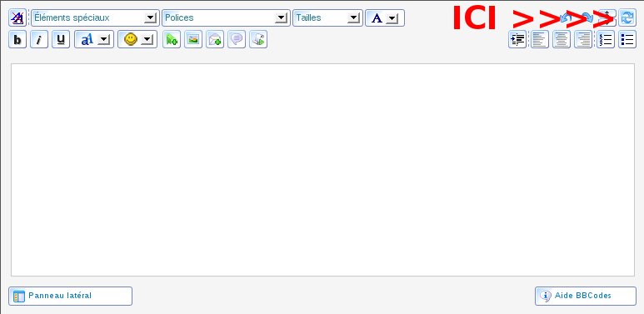Viewport: 644px width, 314px height.
Task: Click the remove formatting icon
Action: [x=17, y=18]
